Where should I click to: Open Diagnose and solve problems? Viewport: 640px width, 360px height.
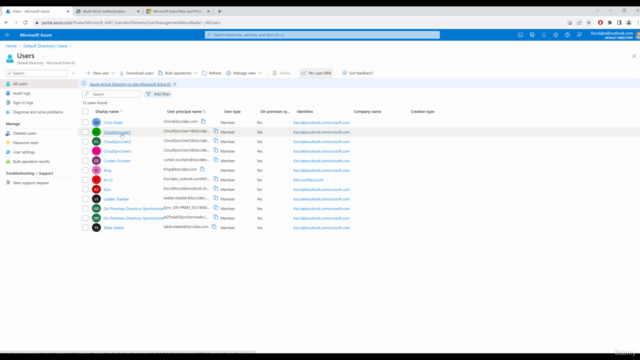pyautogui.click(x=38, y=112)
